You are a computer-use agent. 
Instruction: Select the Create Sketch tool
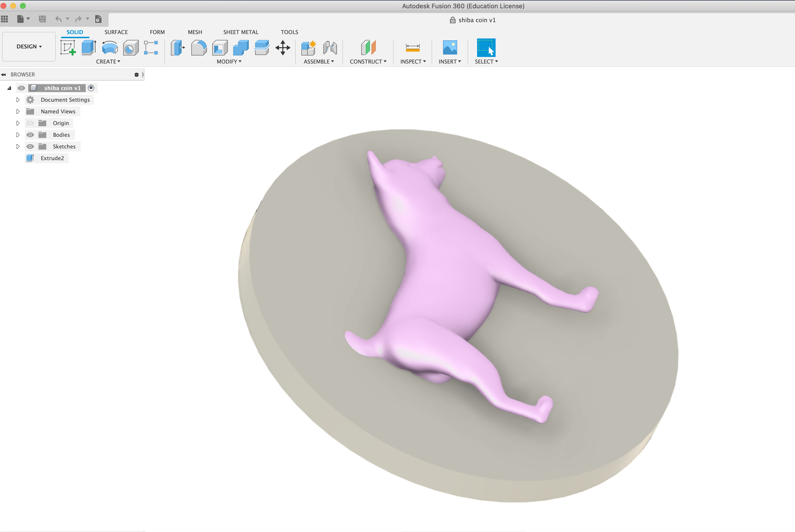pyautogui.click(x=68, y=47)
